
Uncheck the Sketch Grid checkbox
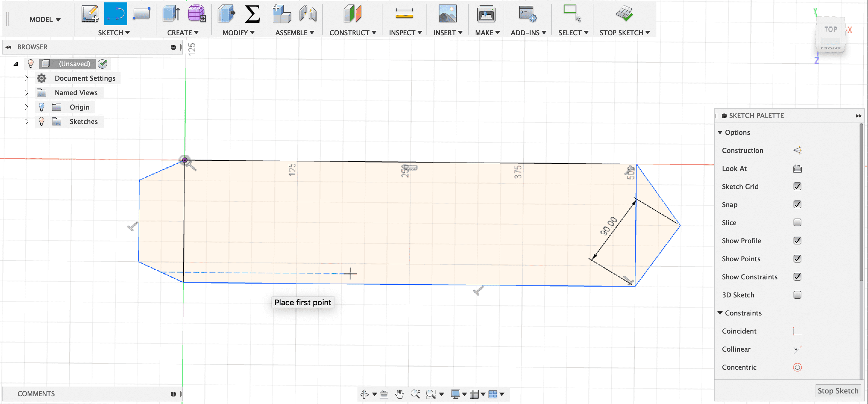point(797,187)
